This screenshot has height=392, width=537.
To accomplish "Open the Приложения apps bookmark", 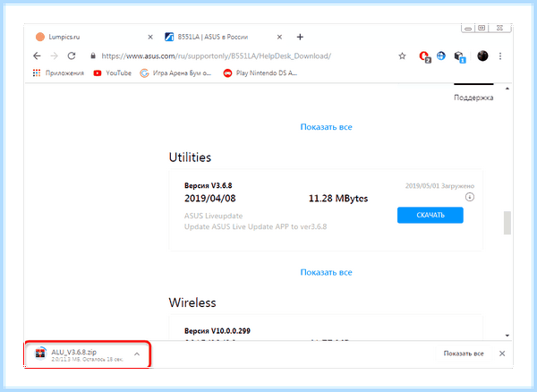I will click(58, 72).
